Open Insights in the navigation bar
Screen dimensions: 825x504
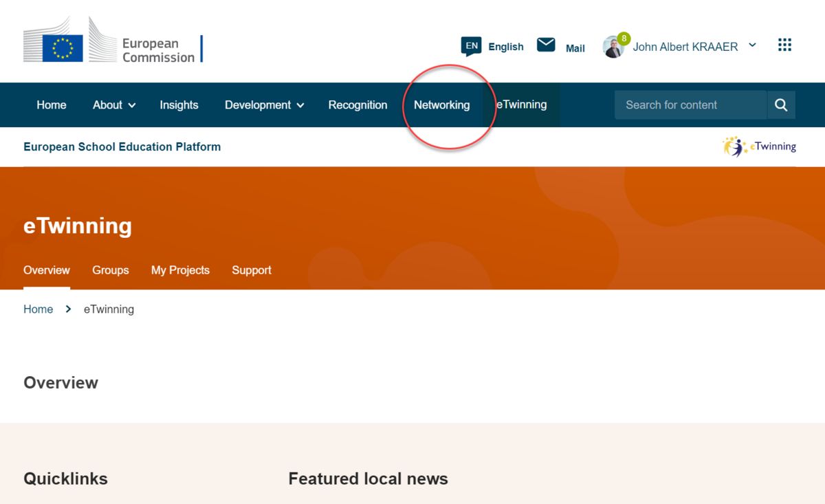pyautogui.click(x=179, y=105)
